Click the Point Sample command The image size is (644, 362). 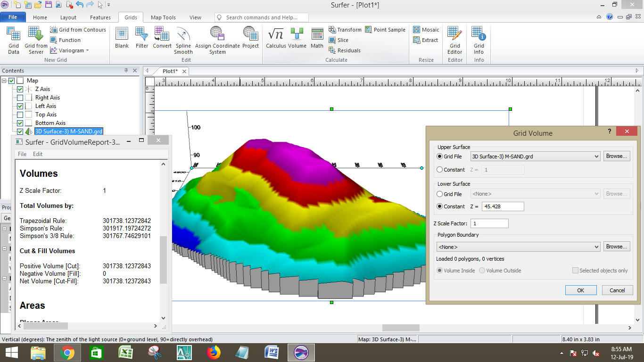[385, 30]
